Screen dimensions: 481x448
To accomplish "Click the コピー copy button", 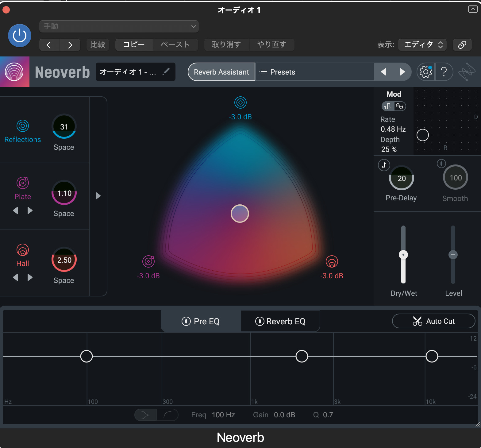I will click(134, 45).
